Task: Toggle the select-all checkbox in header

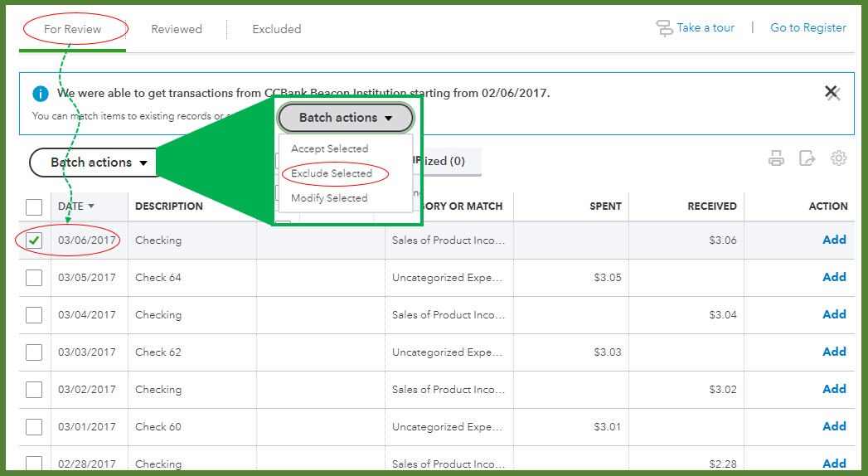Action: coord(34,207)
